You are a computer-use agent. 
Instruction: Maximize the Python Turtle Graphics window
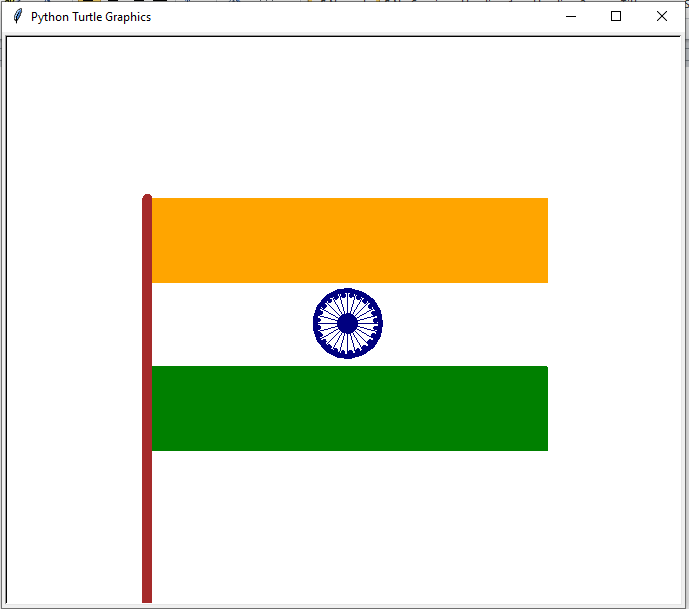coord(616,17)
